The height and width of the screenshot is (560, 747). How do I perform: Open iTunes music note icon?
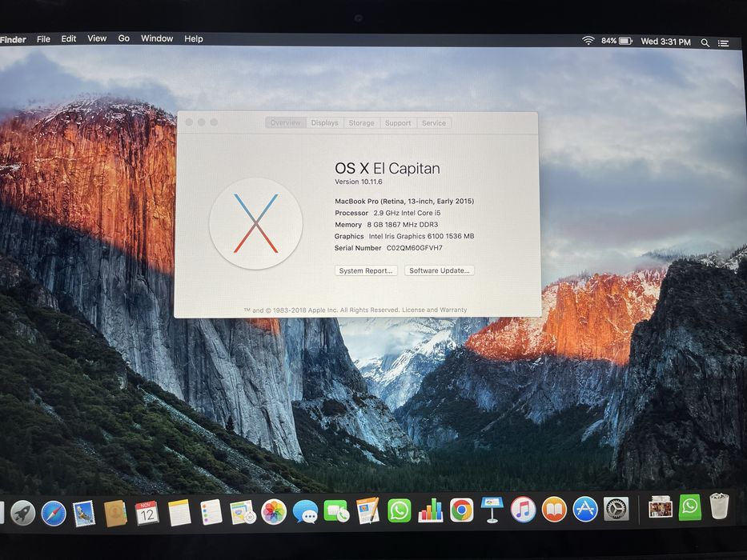tap(523, 510)
